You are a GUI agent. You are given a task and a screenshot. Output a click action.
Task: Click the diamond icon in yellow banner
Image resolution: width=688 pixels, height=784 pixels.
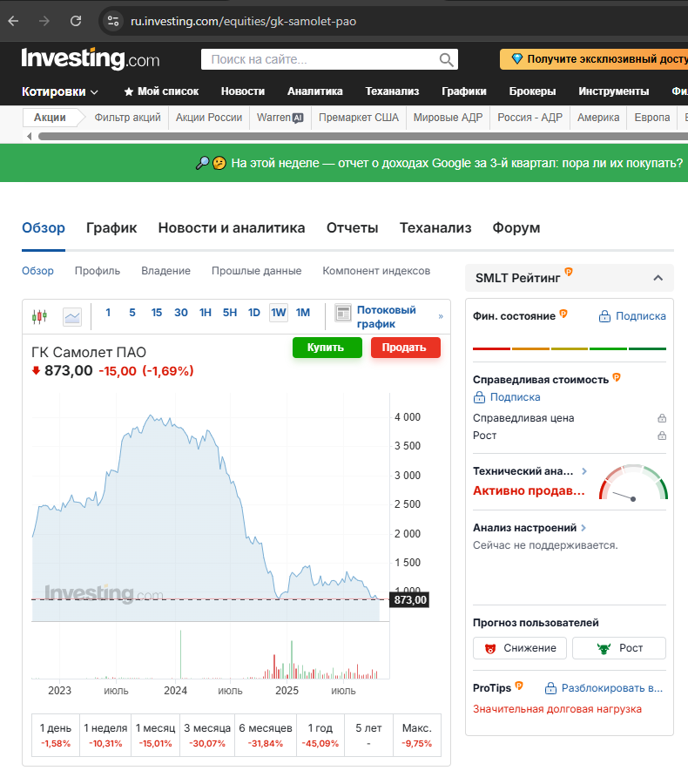coord(516,59)
